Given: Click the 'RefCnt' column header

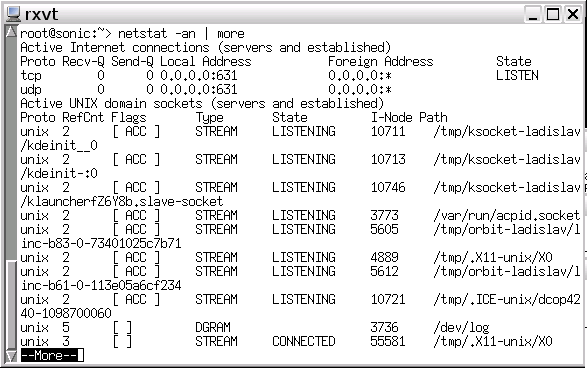Looking at the screenshot, I should (83, 118).
